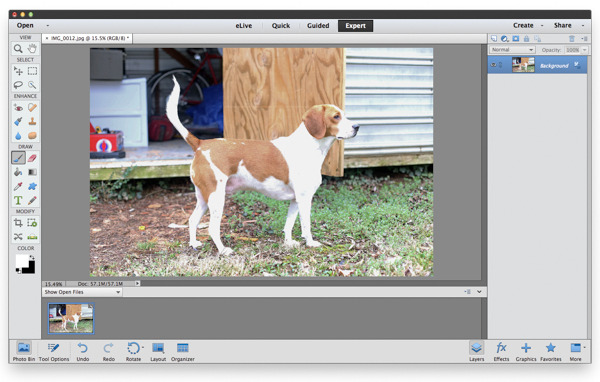Viewport: 600px width, 382px height.
Task: Hide the Background layer with eye icon
Action: [x=494, y=65]
